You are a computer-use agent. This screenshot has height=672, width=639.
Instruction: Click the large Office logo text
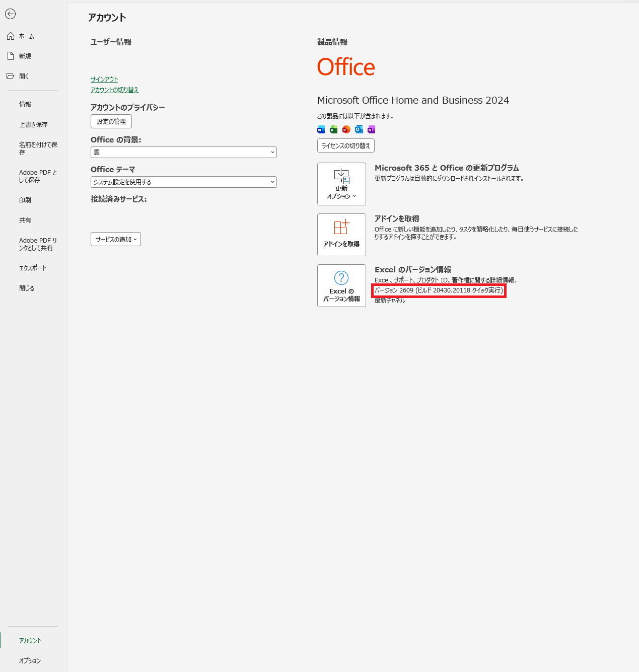[346, 67]
